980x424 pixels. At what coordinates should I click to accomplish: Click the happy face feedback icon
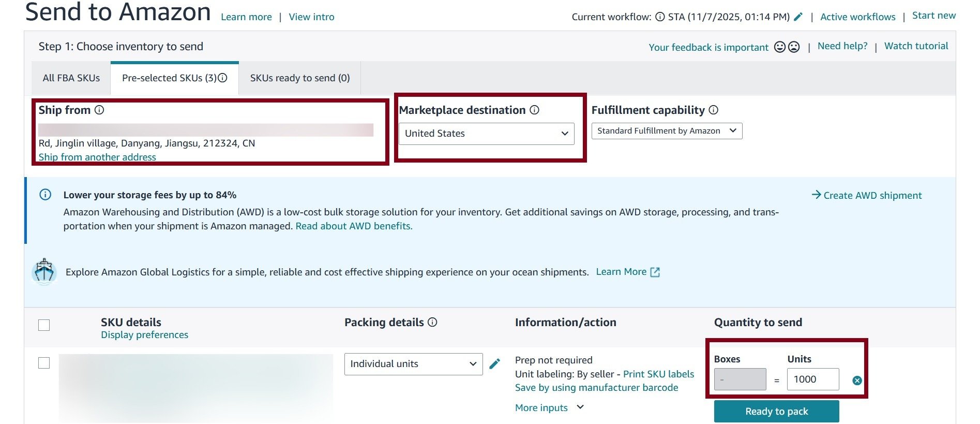780,47
